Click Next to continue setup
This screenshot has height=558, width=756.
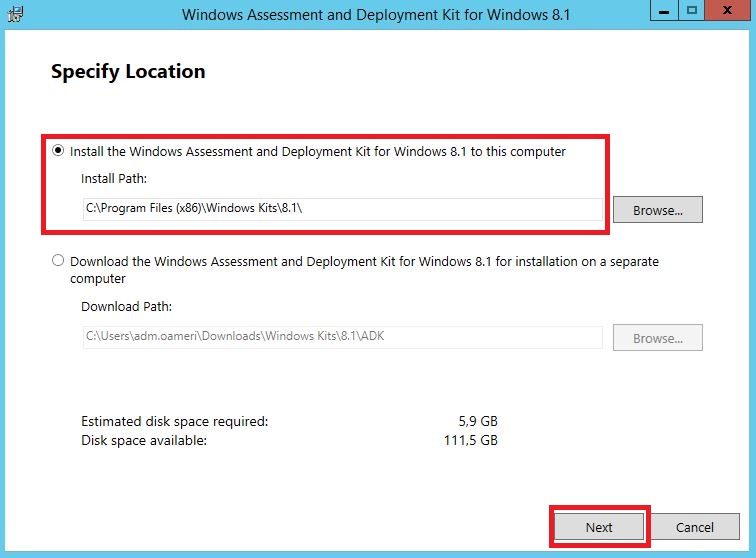point(599,527)
